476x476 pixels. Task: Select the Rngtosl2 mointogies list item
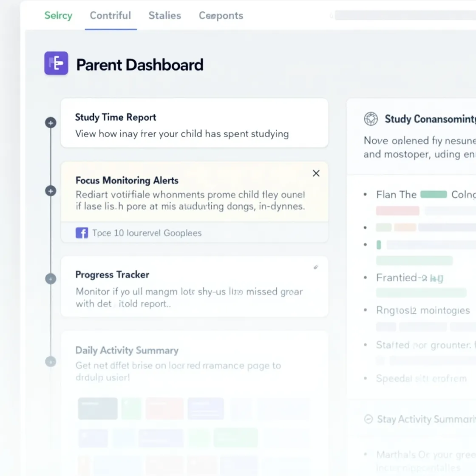pos(423,310)
